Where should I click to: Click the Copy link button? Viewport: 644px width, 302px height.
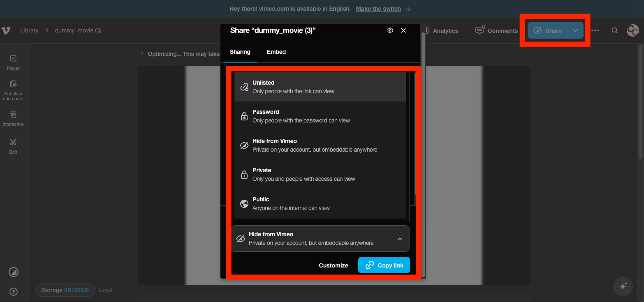384,265
